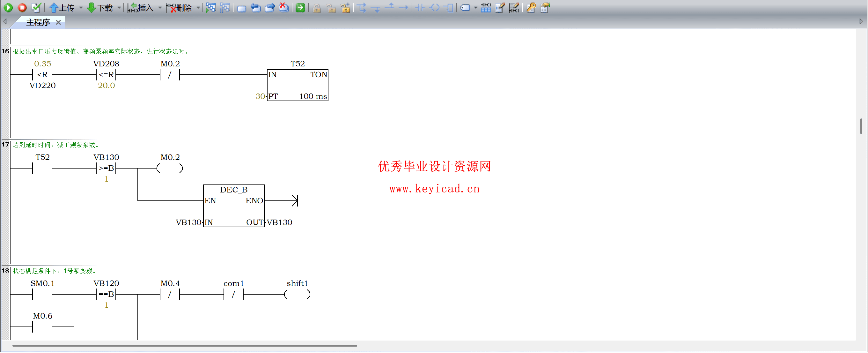
Task: Click the insert branch icon
Action: pos(362,7)
